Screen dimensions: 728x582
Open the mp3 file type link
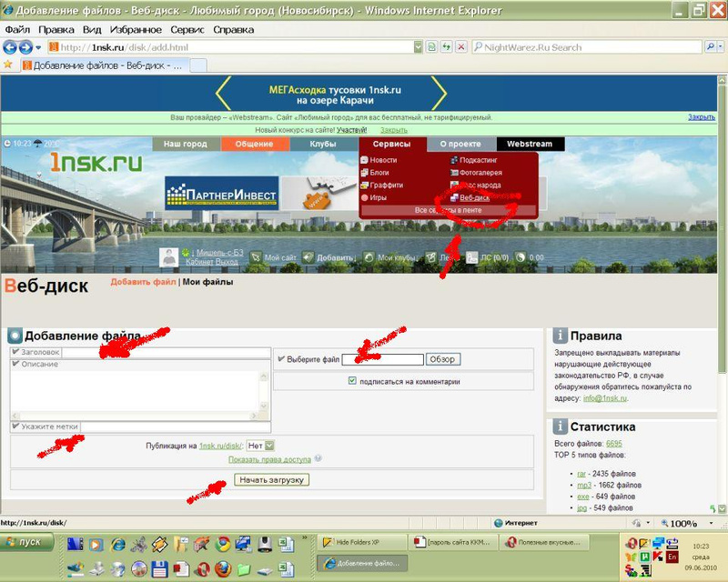point(584,485)
